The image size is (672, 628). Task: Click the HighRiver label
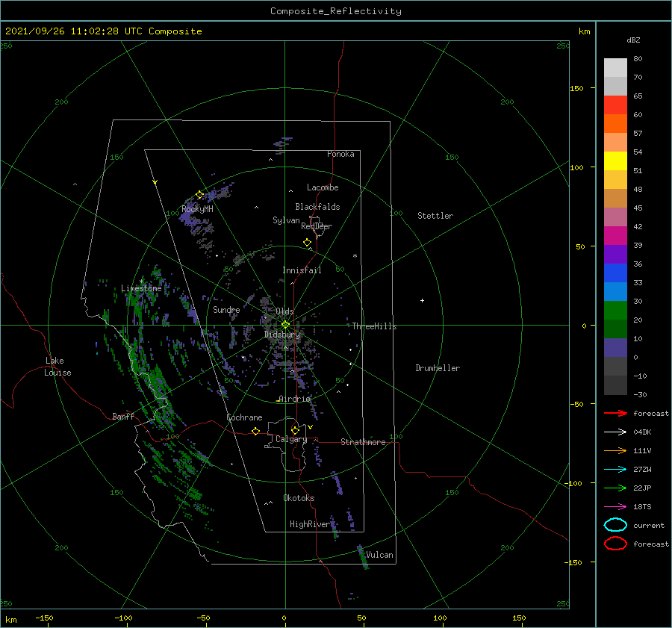click(x=310, y=524)
